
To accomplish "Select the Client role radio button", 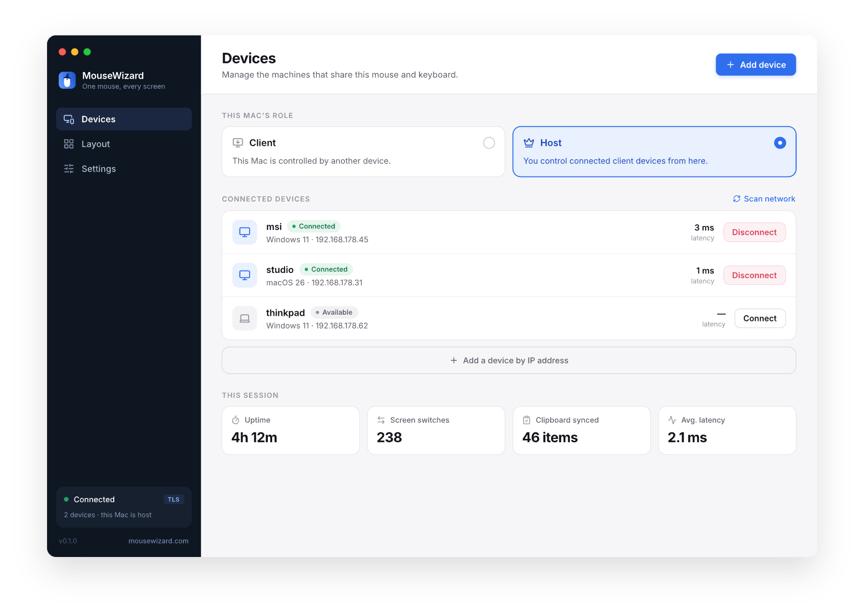I will (x=489, y=143).
